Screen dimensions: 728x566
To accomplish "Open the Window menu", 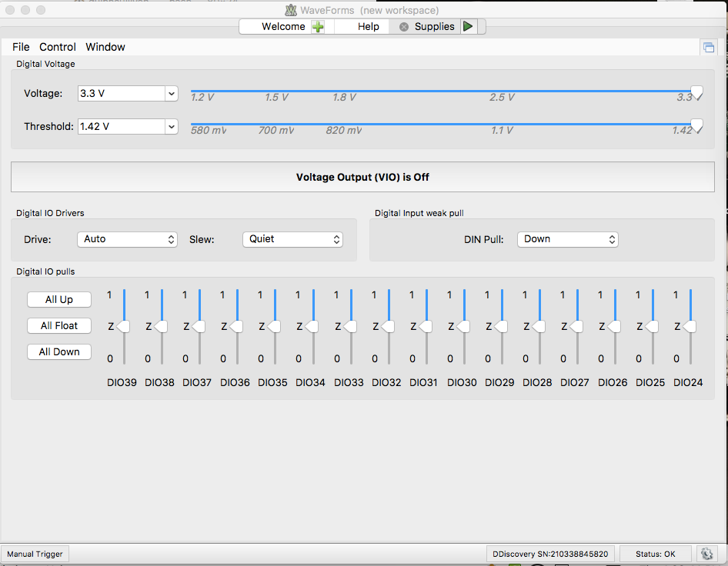I will coord(105,47).
